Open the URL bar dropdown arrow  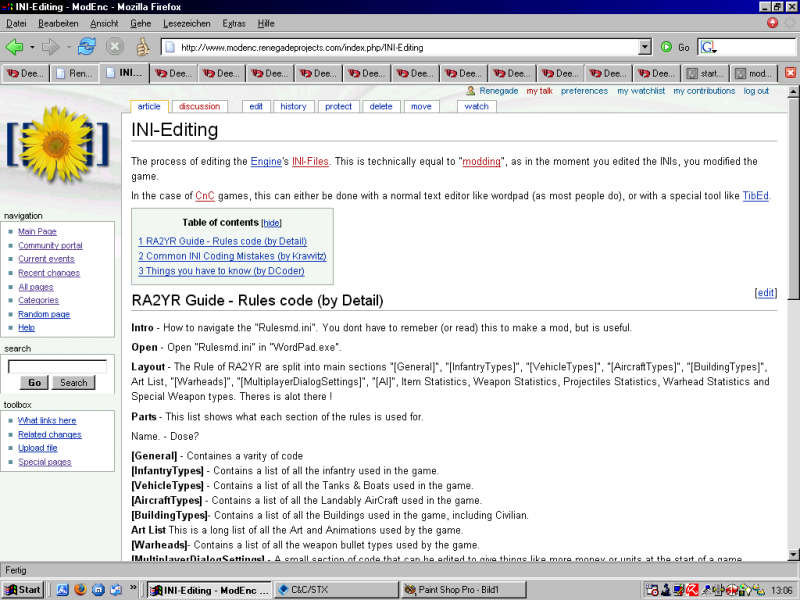pyautogui.click(x=645, y=47)
